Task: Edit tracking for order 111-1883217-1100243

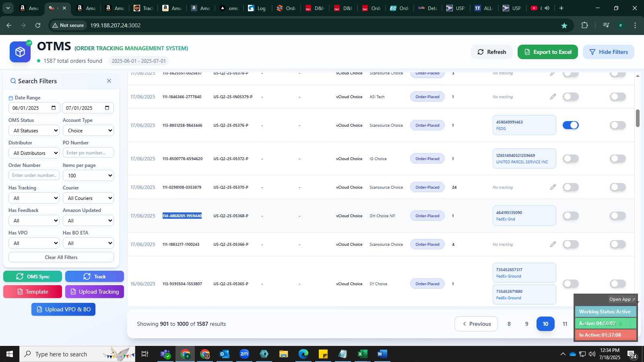Action: (x=553, y=244)
